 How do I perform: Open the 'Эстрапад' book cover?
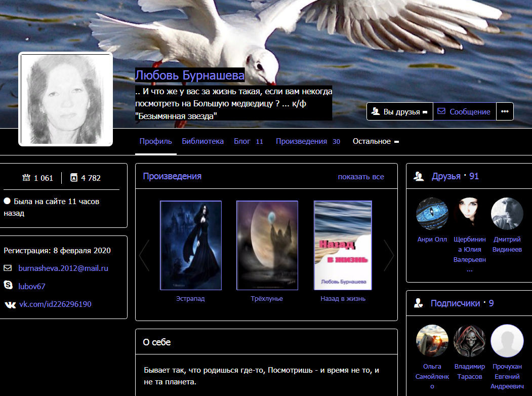click(x=190, y=245)
